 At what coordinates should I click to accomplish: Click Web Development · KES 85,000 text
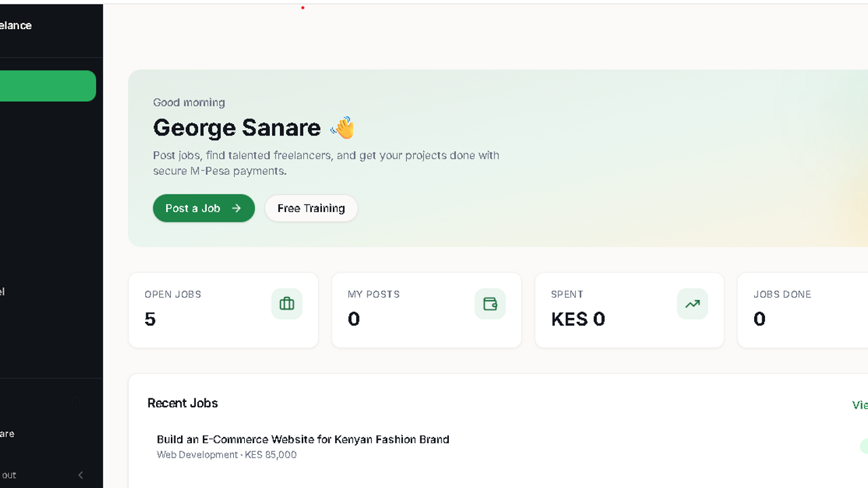click(x=226, y=455)
